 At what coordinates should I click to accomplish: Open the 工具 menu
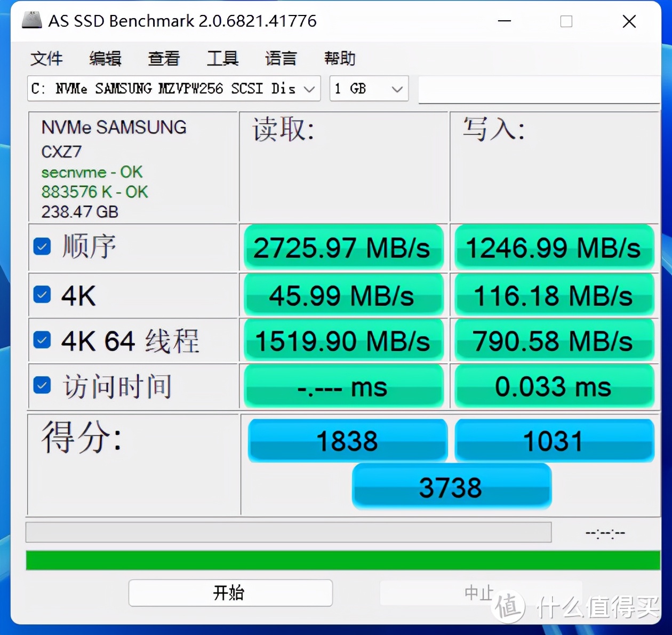222,59
